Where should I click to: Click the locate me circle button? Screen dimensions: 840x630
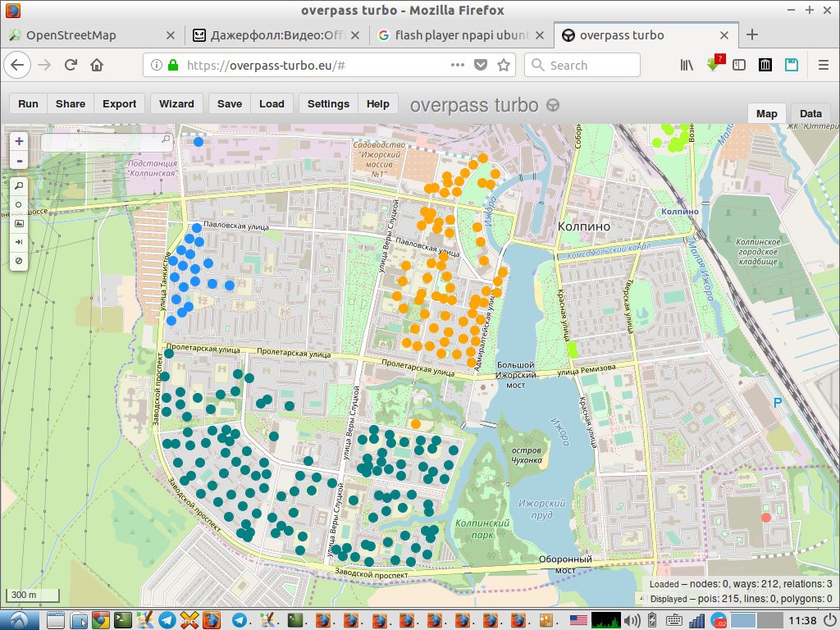(19, 204)
